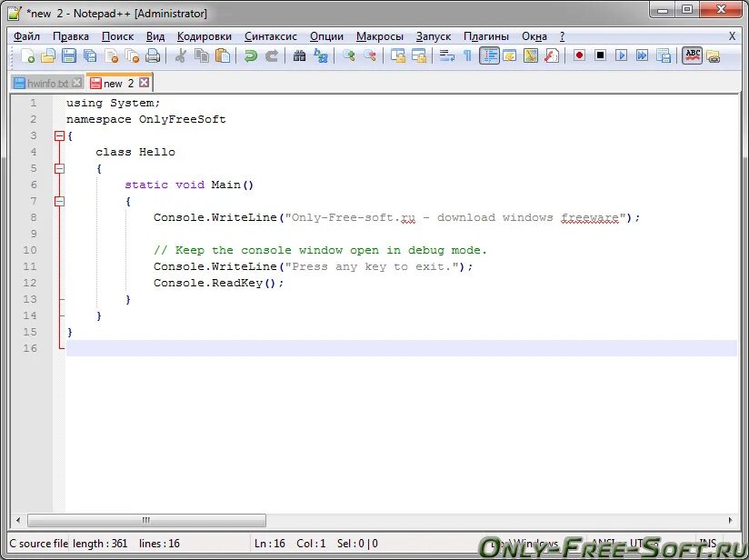Click the scroll left arrow

point(18,520)
